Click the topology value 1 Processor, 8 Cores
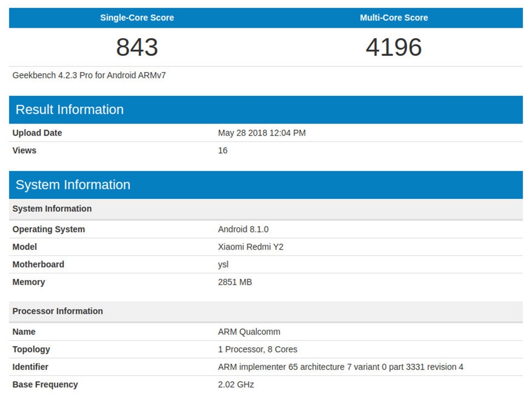The height and width of the screenshot is (402, 532). click(x=258, y=349)
